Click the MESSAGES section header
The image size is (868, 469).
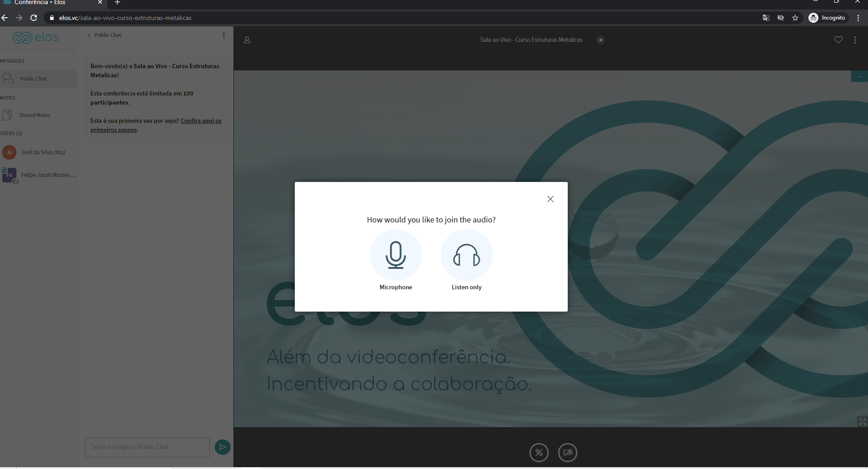point(12,61)
